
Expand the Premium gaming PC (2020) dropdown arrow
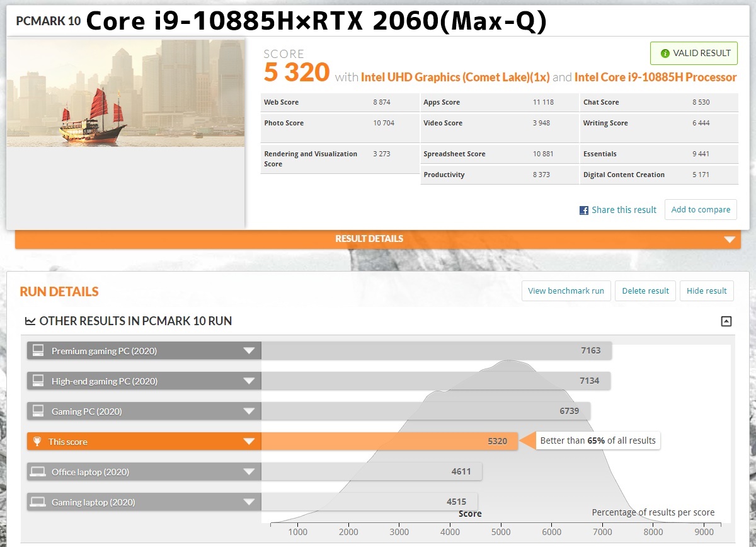pos(249,351)
